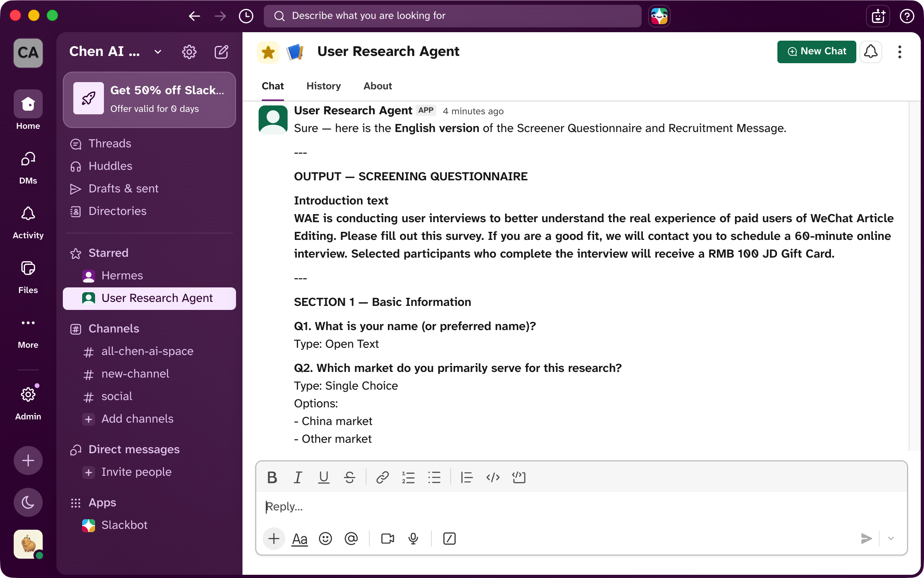Image resolution: width=924 pixels, height=578 pixels.
Task: Insert a link in the composer
Action: pyautogui.click(x=382, y=477)
